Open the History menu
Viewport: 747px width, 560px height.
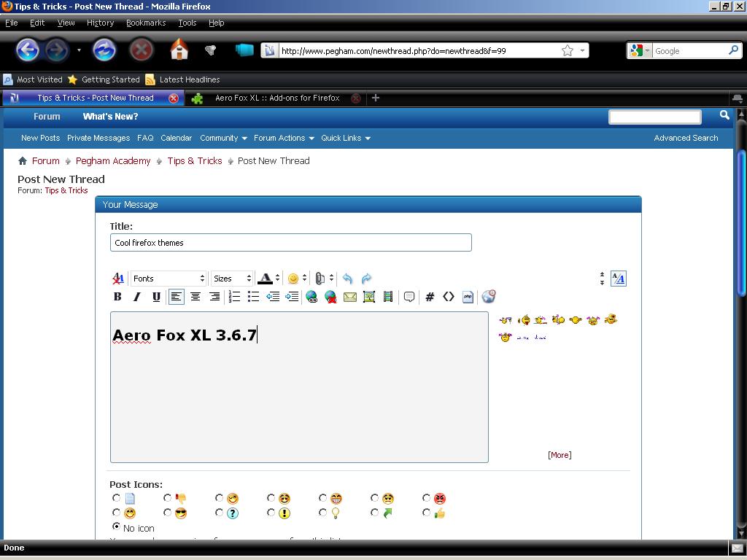(x=100, y=23)
